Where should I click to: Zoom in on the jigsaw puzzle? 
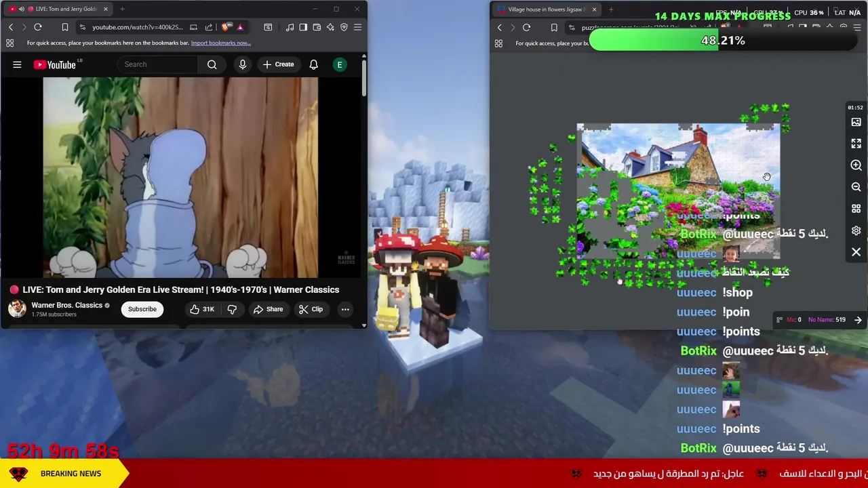pyautogui.click(x=856, y=165)
